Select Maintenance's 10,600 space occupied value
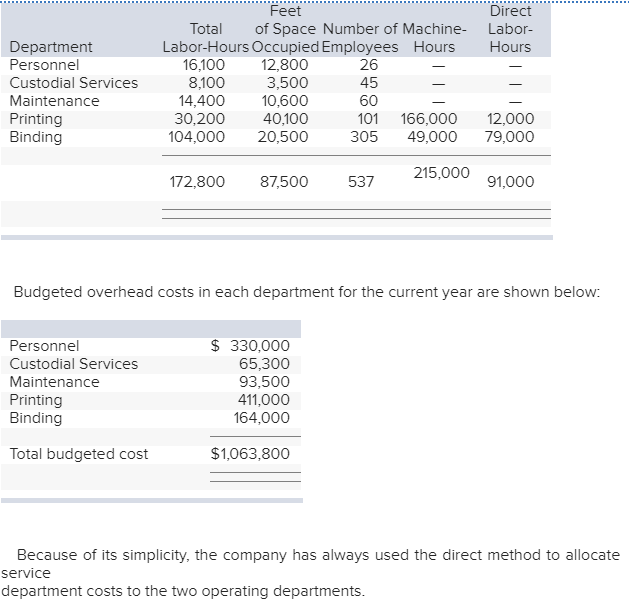This screenshot has height=605, width=629. coord(284,101)
